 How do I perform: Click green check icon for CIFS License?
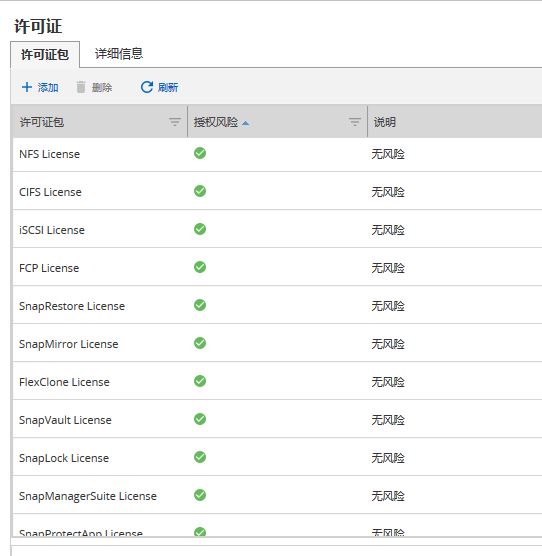coord(200,191)
